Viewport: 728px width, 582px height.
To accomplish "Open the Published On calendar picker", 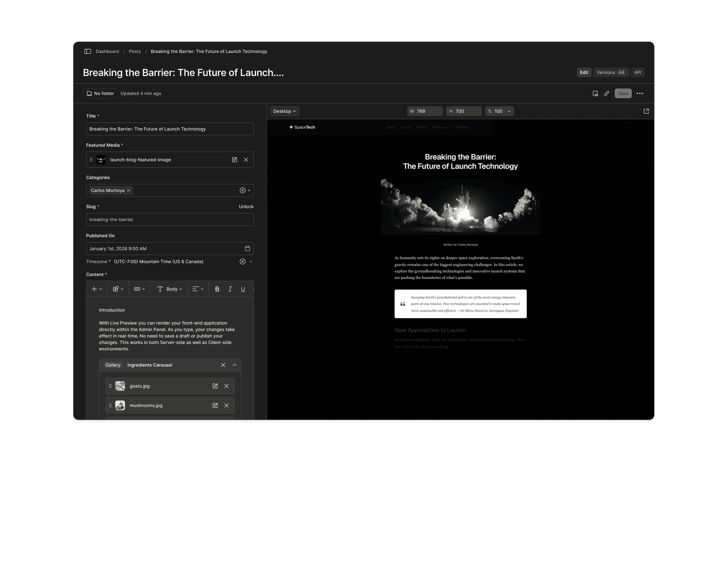I will click(248, 249).
